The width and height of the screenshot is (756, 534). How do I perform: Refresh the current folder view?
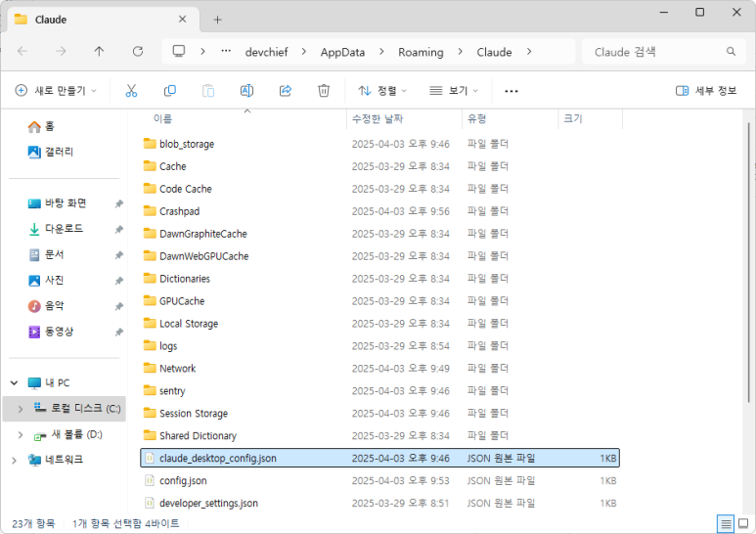pos(138,52)
